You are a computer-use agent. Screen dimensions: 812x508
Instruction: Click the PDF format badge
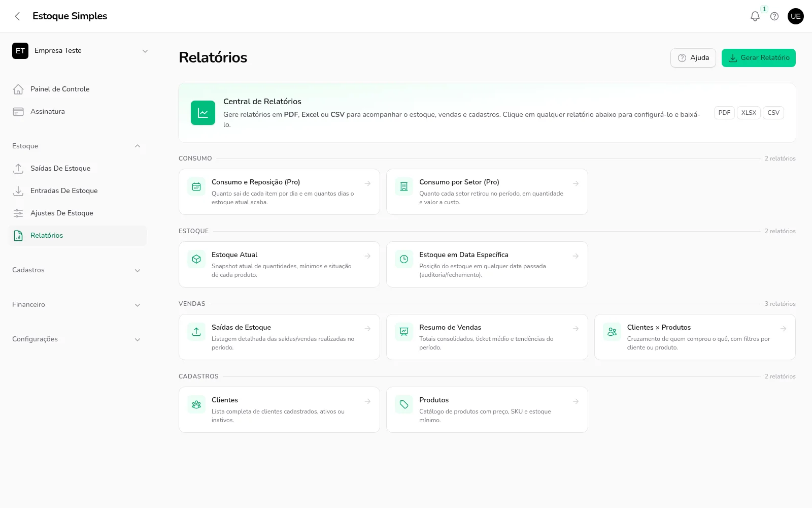pyautogui.click(x=724, y=113)
